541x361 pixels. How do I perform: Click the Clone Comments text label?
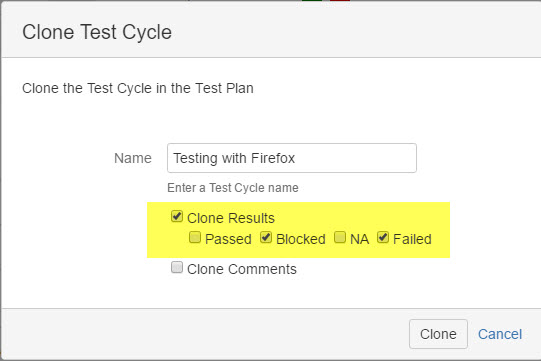pos(242,269)
